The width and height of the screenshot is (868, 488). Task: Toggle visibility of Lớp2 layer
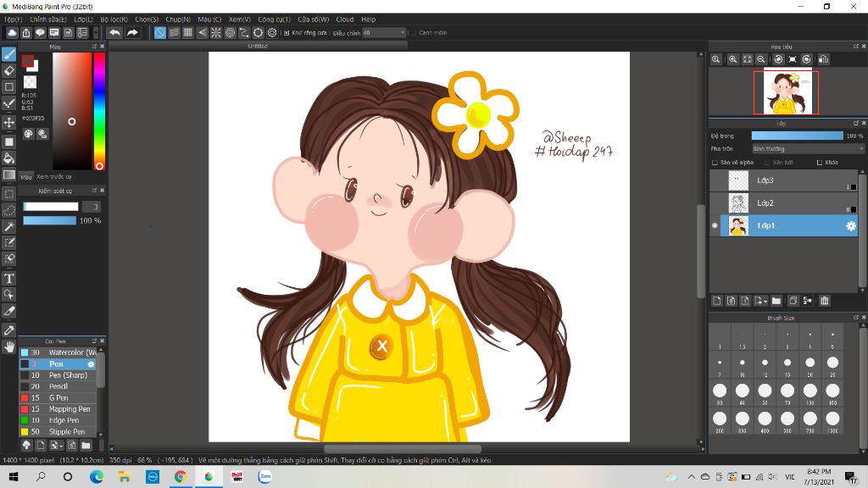click(715, 203)
